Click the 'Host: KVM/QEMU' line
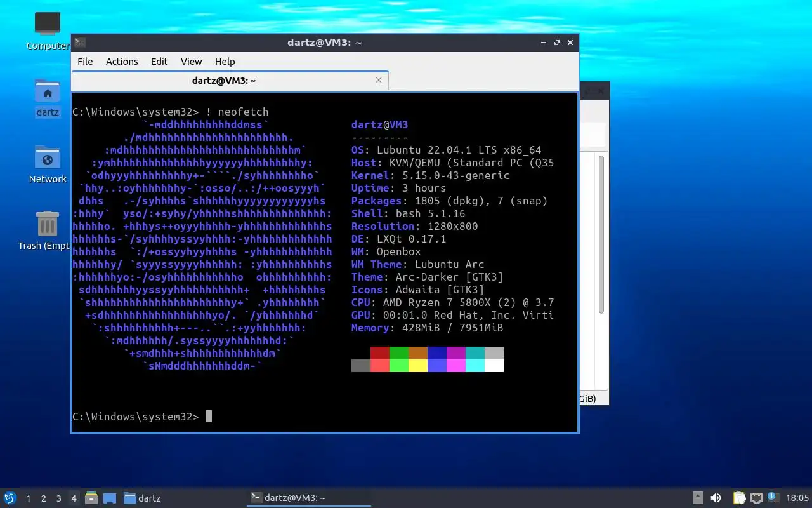Image resolution: width=812 pixels, height=508 pixels. coord(453,163)
